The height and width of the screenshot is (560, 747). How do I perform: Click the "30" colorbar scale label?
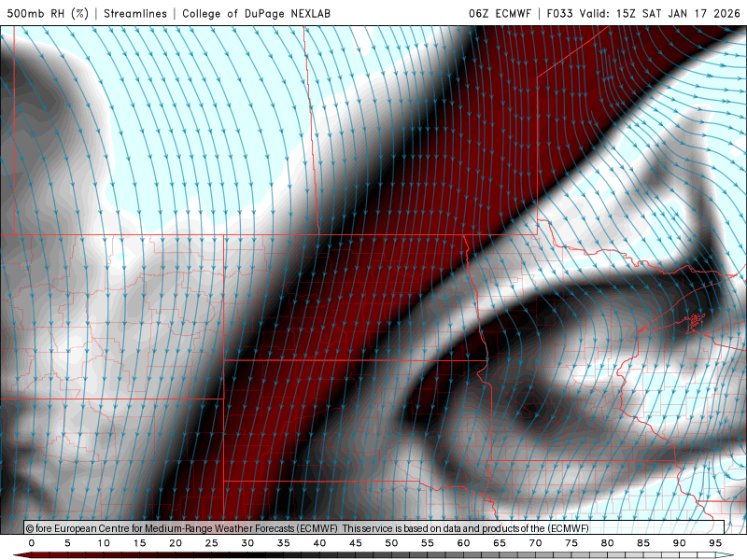point(247,543)
